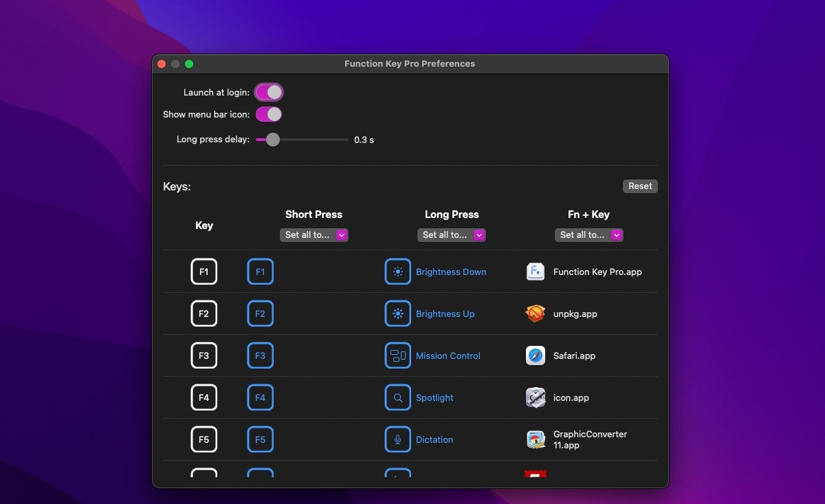
Task: Click the Brightness Down action label
Action: pos(451,272)
